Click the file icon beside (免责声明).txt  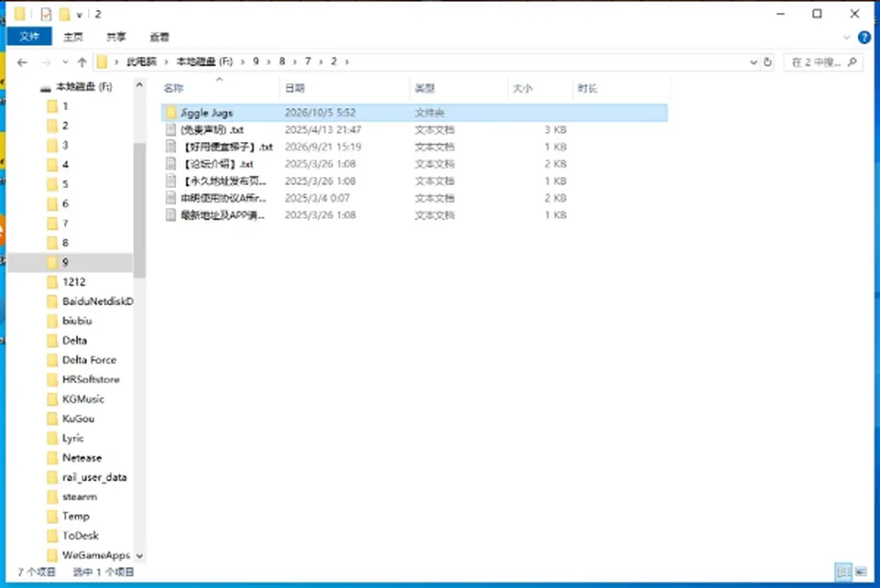click(170, 129)
